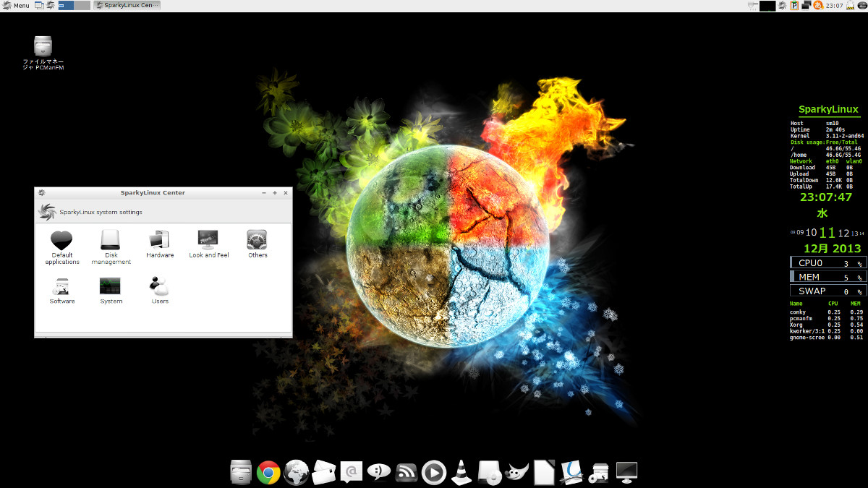868x488 pixels.
Task: Click Kernel 3.11-2-amd64 line in conky
Action: point(826,136)
